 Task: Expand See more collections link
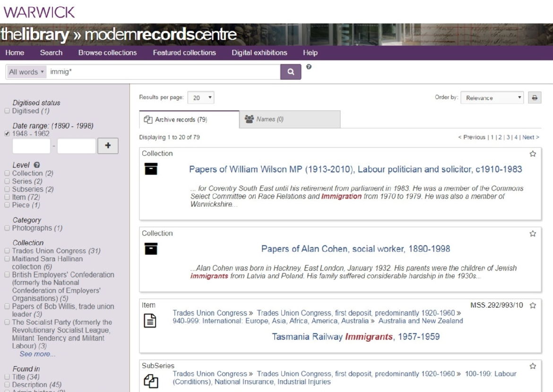click(37, 354)
